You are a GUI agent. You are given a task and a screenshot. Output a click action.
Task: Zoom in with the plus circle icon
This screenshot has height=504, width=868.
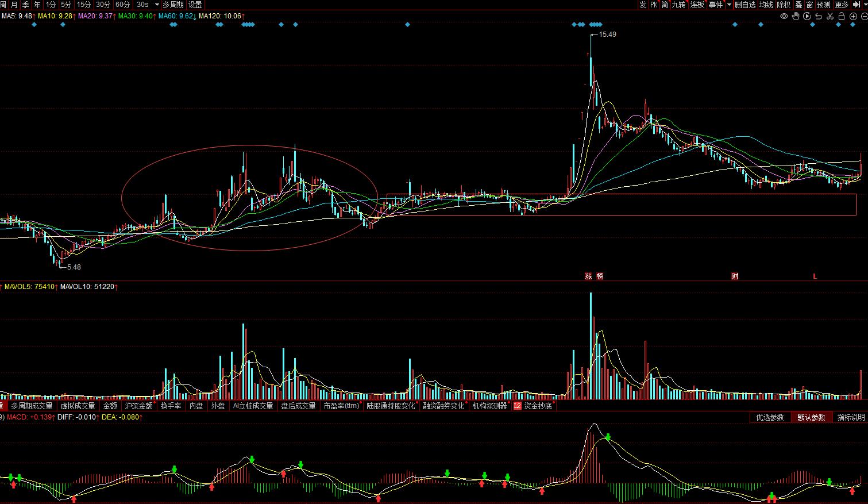[x=852, y=16]
